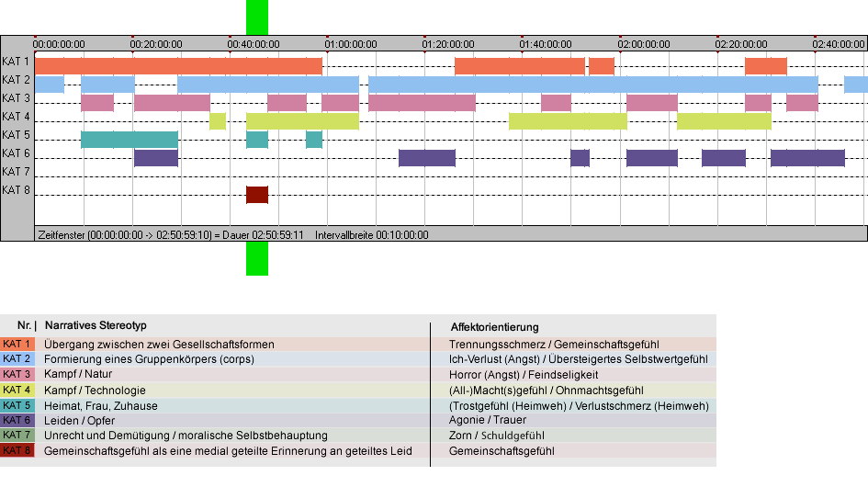Screen dimensions: 868x487
Task: Click the 'Affektorientierung' column header
Action: click(x=494, y=327)
